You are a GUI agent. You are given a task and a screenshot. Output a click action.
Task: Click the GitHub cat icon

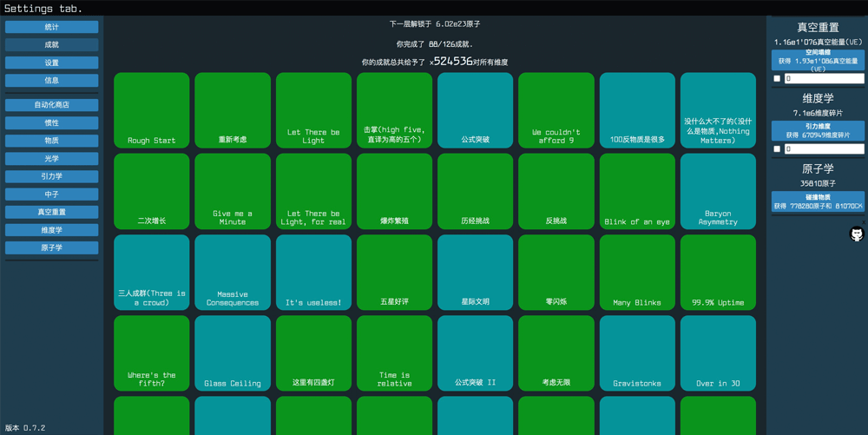[856, 234]
